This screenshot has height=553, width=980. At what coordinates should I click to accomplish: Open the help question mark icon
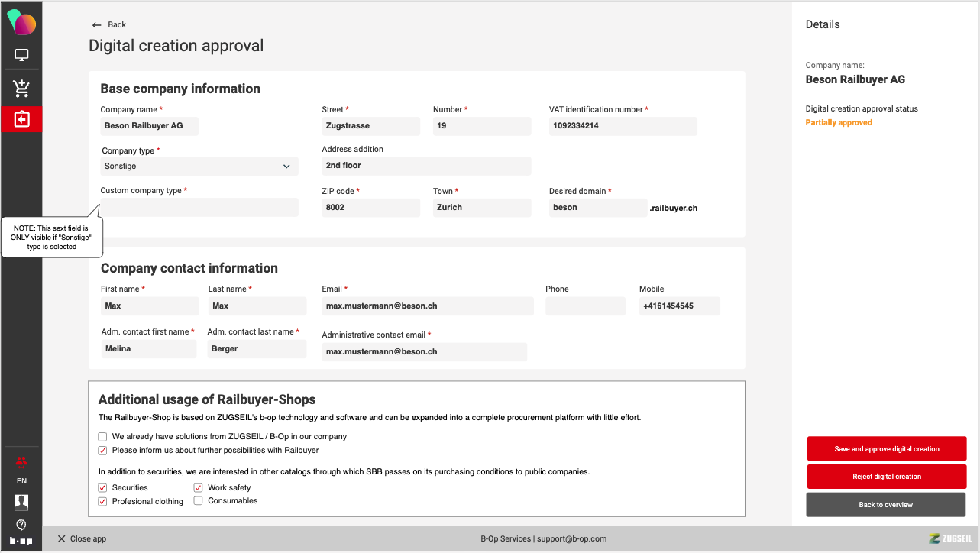point(21,525)
